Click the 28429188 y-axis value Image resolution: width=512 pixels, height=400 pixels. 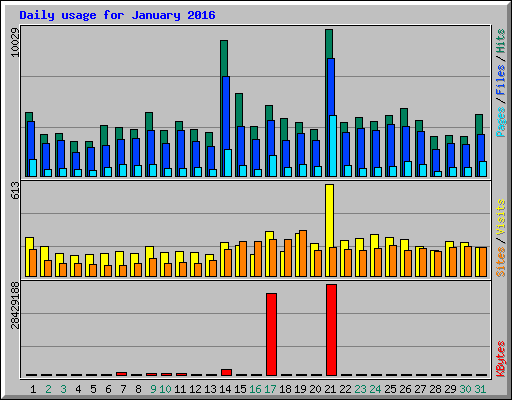point(15,305)
